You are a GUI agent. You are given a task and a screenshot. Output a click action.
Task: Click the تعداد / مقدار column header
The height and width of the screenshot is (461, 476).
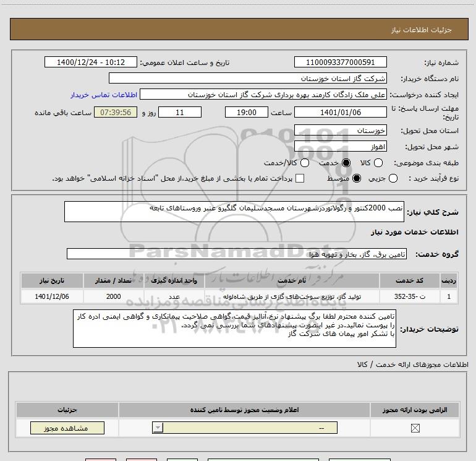[114, 280]
